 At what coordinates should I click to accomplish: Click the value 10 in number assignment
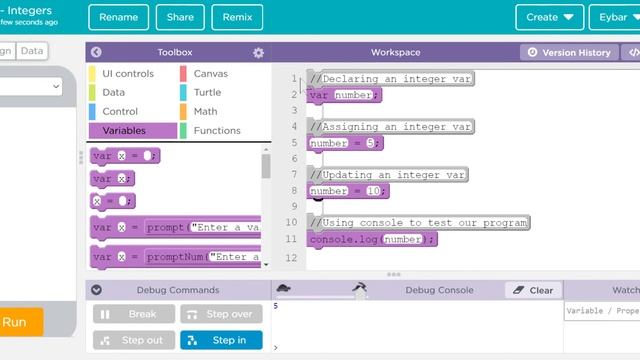[373, 191]
